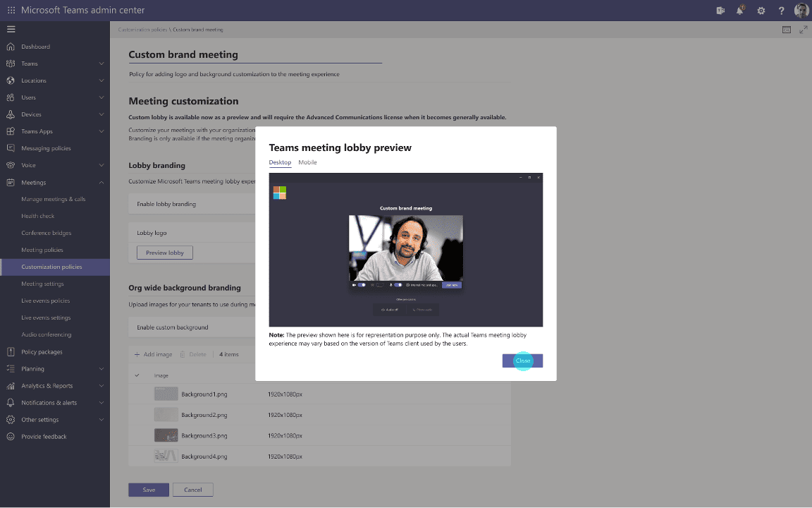Select Background1.png thumbnail

click(x=166, y=394)
